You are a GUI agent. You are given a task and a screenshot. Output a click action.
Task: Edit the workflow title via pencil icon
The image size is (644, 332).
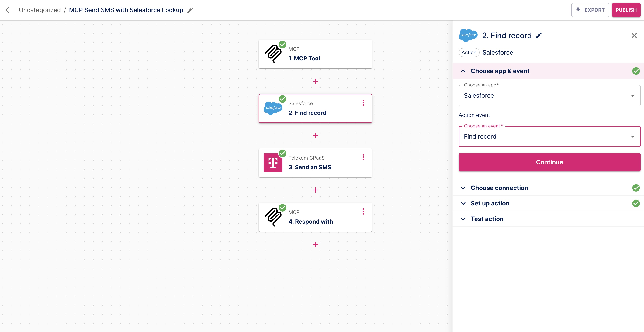[x=190, y=10]
